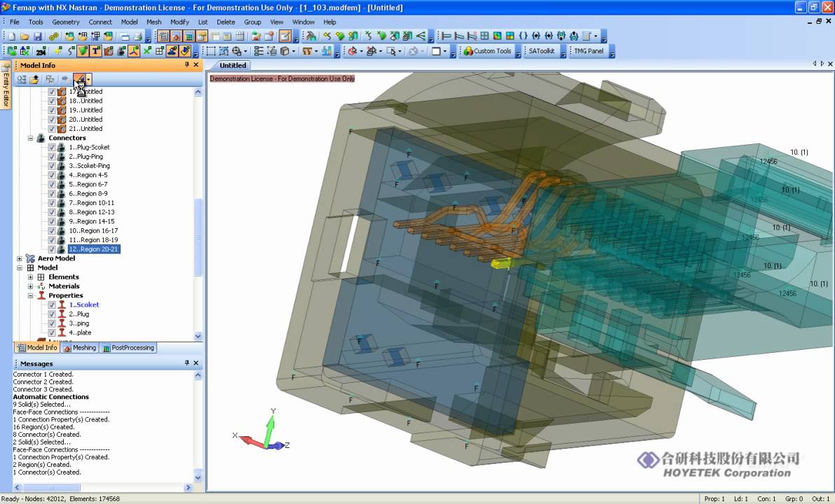Click the curly braces '{ }' icon
The image size is (835, 504).
tap(523, 36)
